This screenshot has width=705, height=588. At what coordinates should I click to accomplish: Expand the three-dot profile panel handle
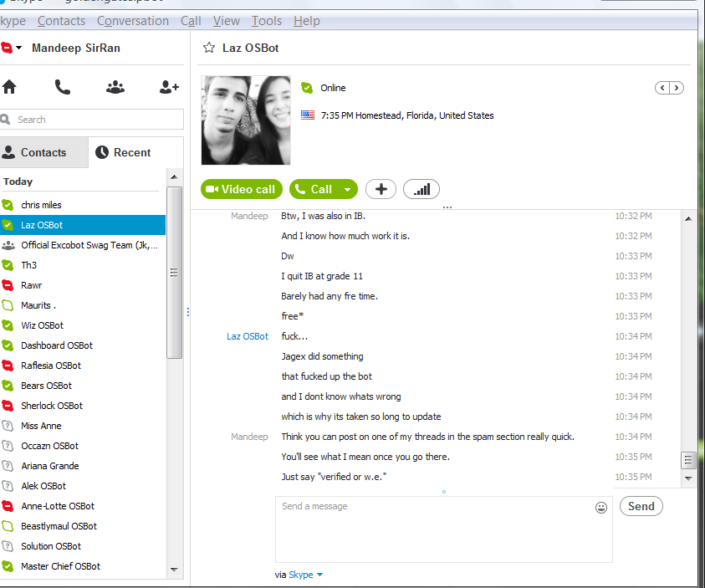coord(447,207)
